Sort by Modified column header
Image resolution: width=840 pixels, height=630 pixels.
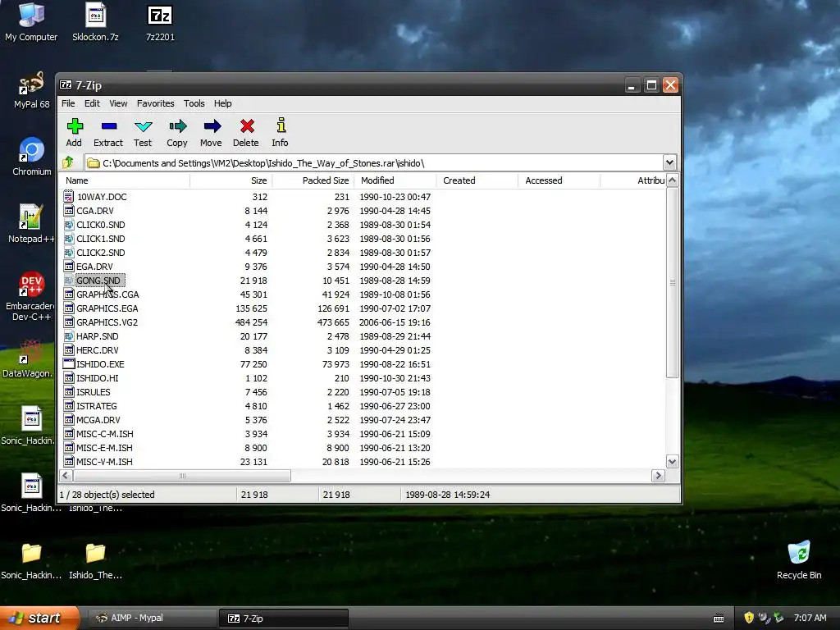click(x=395, y=180)
